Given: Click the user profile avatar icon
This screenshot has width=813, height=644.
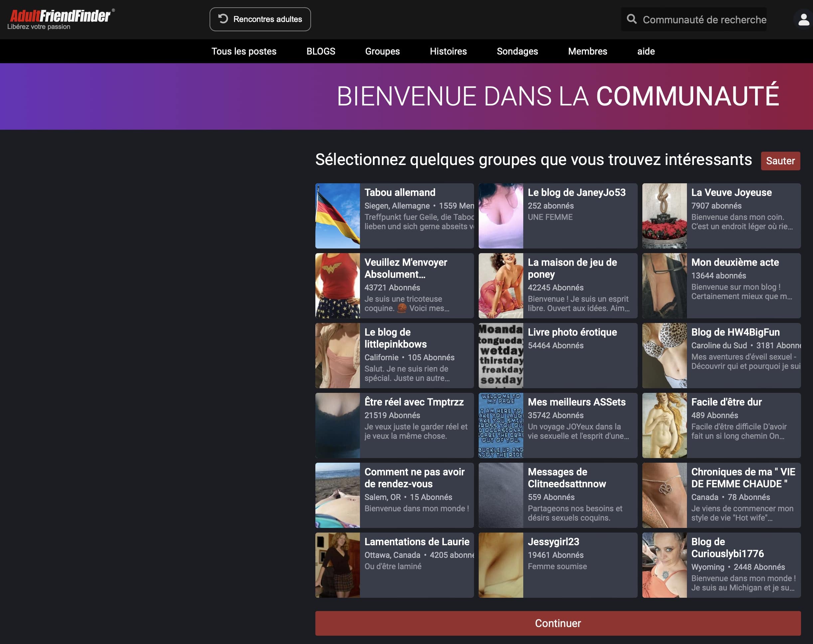Looking at the screenshot, I should (803, 20).
